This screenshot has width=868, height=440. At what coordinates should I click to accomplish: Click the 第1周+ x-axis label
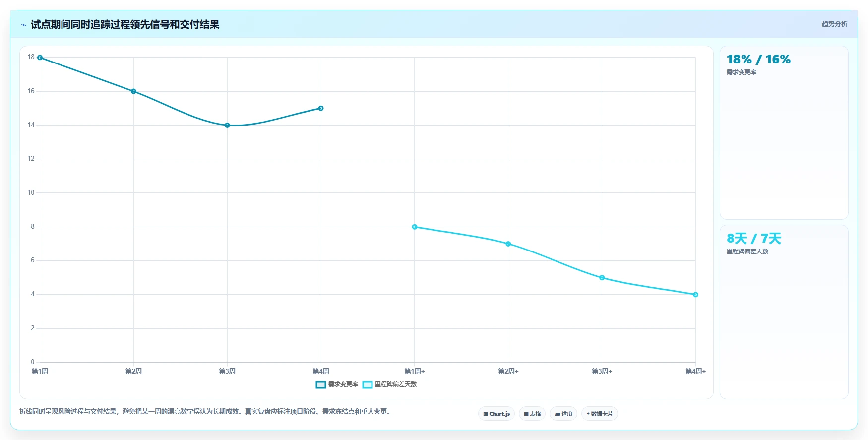[415, 371]
